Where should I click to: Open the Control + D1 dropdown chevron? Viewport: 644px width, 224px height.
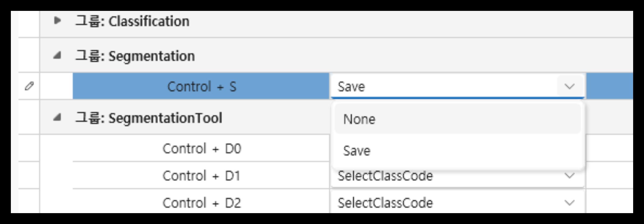pyautogui.click(x=569, y=176)
